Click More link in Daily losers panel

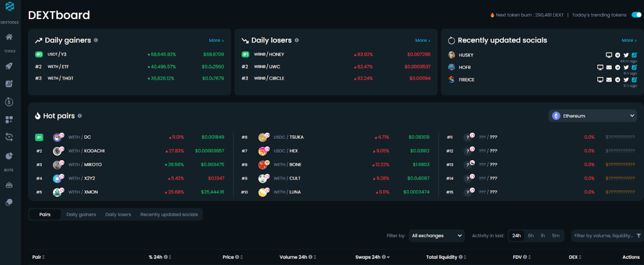click(x=422, y=40)
